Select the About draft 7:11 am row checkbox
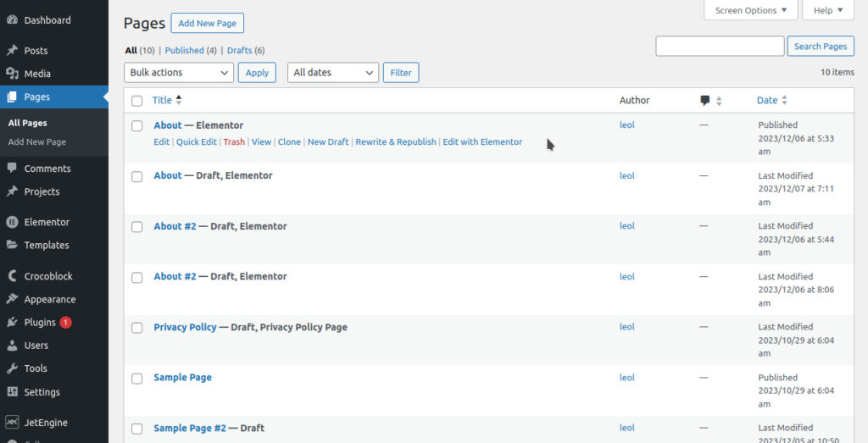The width and height of the screenshot is (868, 443). click(x=136, y=176)
